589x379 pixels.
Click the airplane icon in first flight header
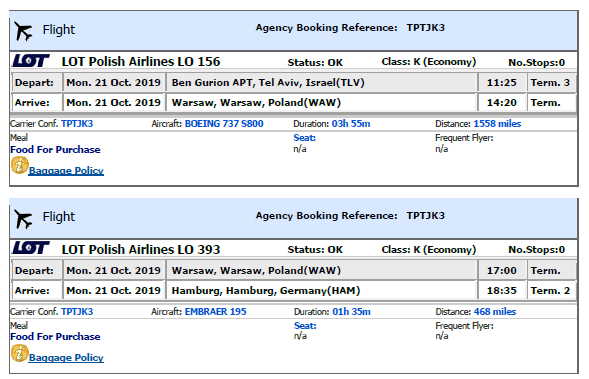[23, 31]
